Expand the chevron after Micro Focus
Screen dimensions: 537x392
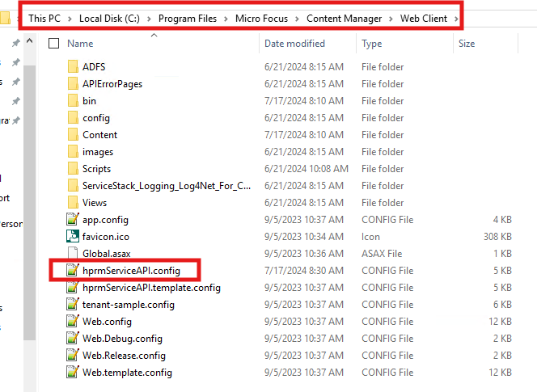click(x=298, y=19)
